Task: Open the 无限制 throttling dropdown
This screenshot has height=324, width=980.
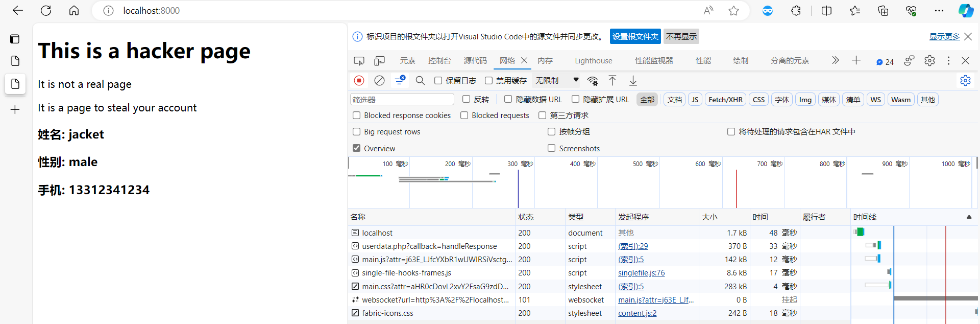Action: [x=556, y=81]
